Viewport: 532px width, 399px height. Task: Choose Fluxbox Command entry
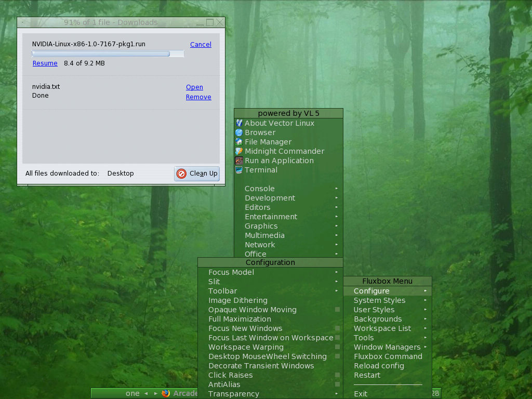tap(388, 356)
